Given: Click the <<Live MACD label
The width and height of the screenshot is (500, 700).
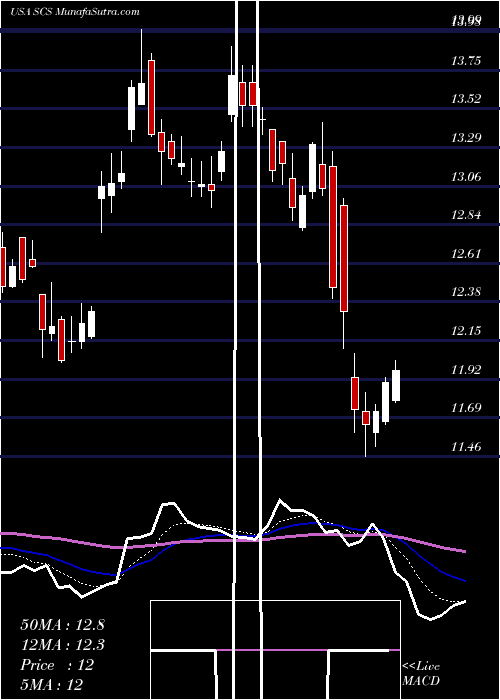Looking at the screenshot, I should (x=421, y=674).
